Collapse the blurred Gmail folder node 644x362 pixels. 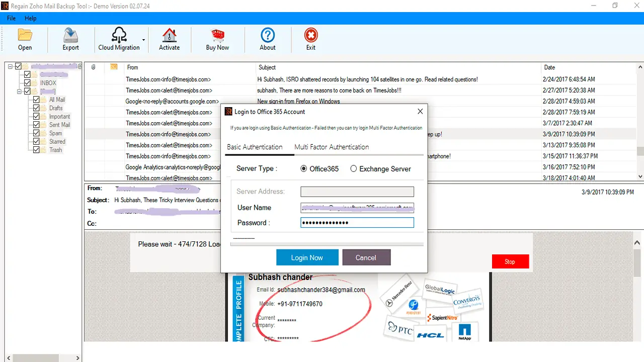coord(20,92)
